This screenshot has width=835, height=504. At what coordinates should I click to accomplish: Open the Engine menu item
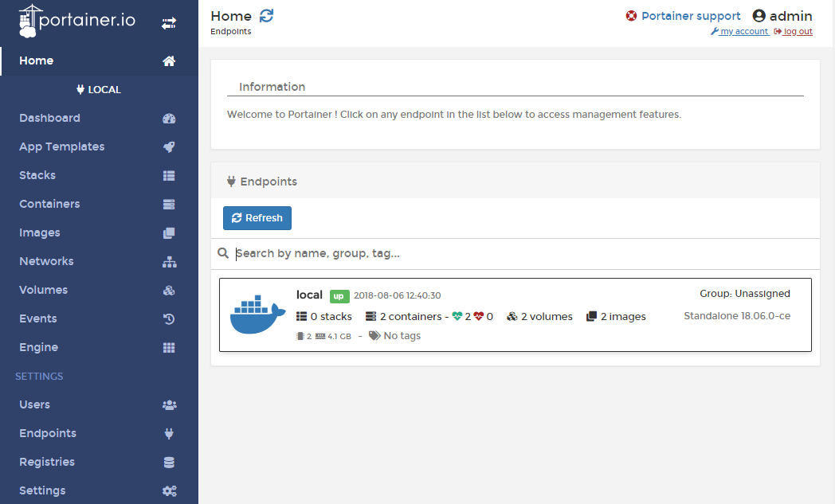point(38,347)
